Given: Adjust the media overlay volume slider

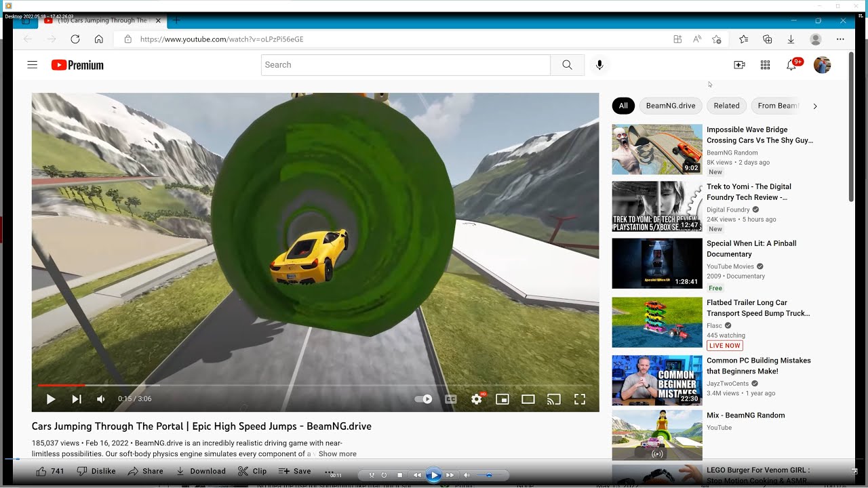Looking at the screenshot, I should (490, 475).
